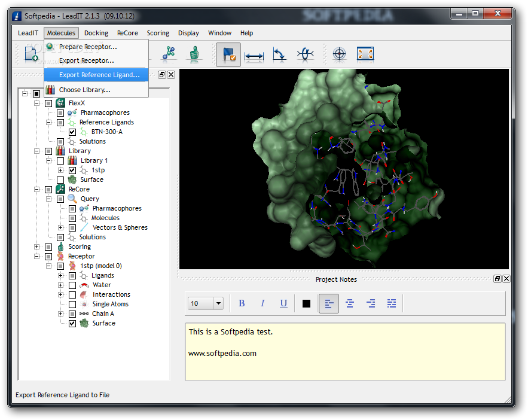
Task: Apply underline formatting to notes
Action: coord(283,303)
